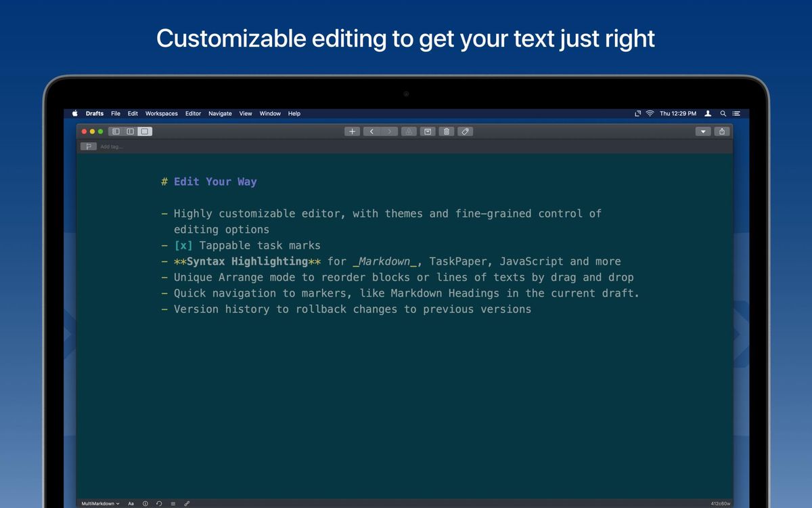The width and height of the screenshot is (812, 508).
Task: Toggle the editor-only view mode
Action: click(x=144, y=131)
